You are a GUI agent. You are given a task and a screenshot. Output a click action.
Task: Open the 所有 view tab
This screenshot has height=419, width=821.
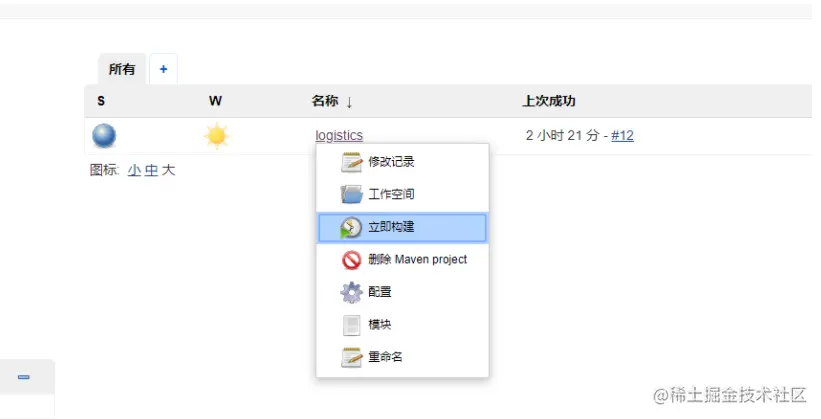tap(121, 69)
